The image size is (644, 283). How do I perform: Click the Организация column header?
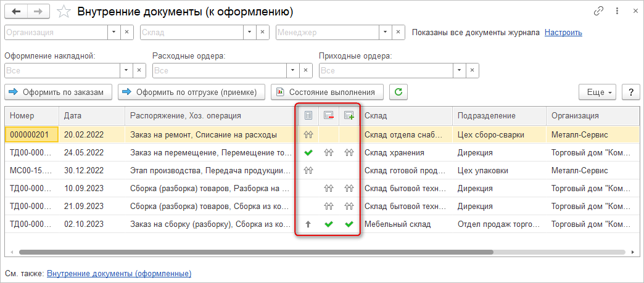coord(593,116)
